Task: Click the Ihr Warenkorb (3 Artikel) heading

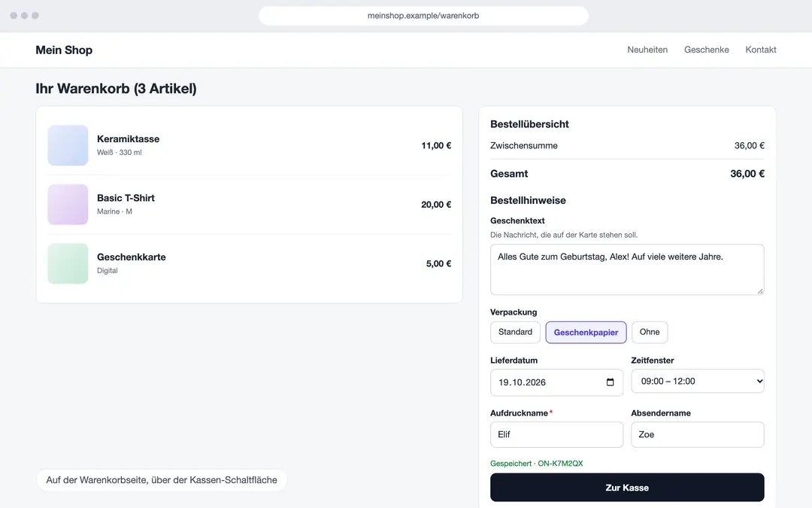Action: 116,89
